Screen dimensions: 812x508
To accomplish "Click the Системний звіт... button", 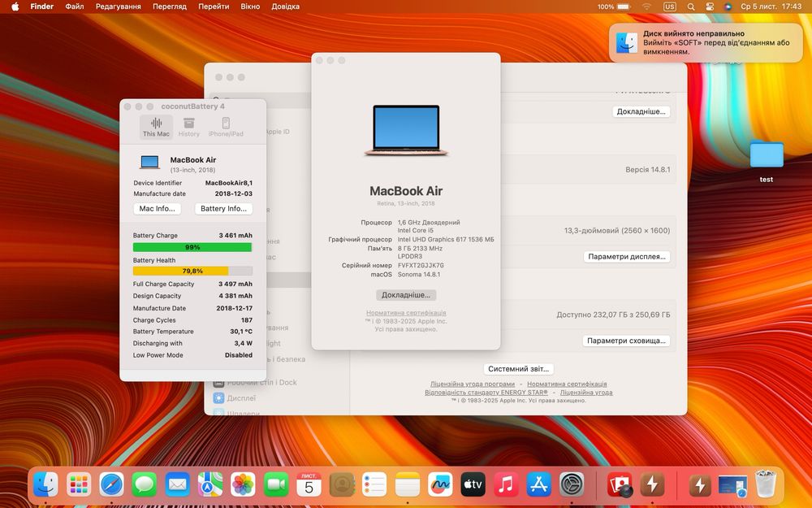I will (x=518, y=368).
